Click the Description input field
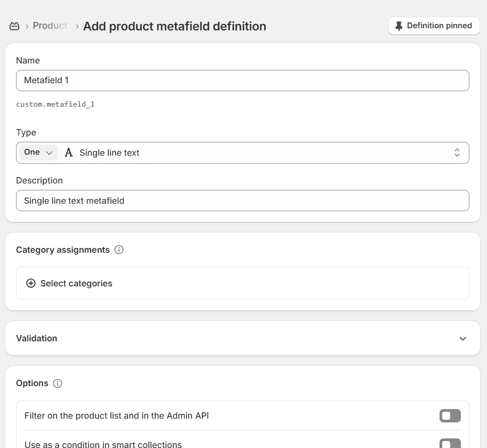The image size is (487, 448). (x=243, y=201)
